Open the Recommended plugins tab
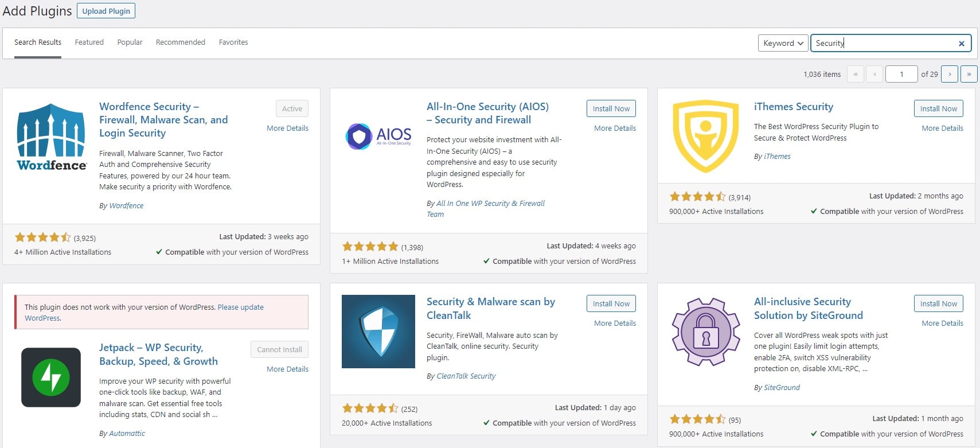Viewport: 980px width, 448px height. click(x=181, y=42)
